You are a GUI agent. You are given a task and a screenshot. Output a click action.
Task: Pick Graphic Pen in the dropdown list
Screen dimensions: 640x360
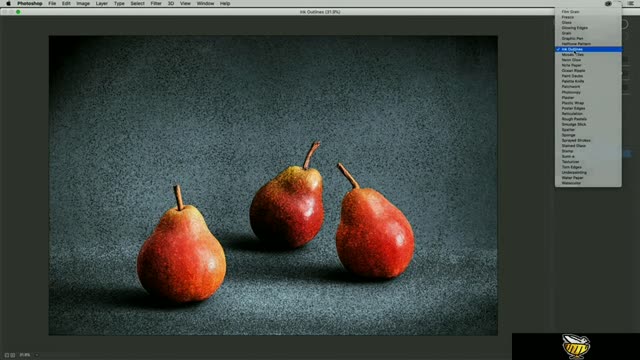point(588,38)
